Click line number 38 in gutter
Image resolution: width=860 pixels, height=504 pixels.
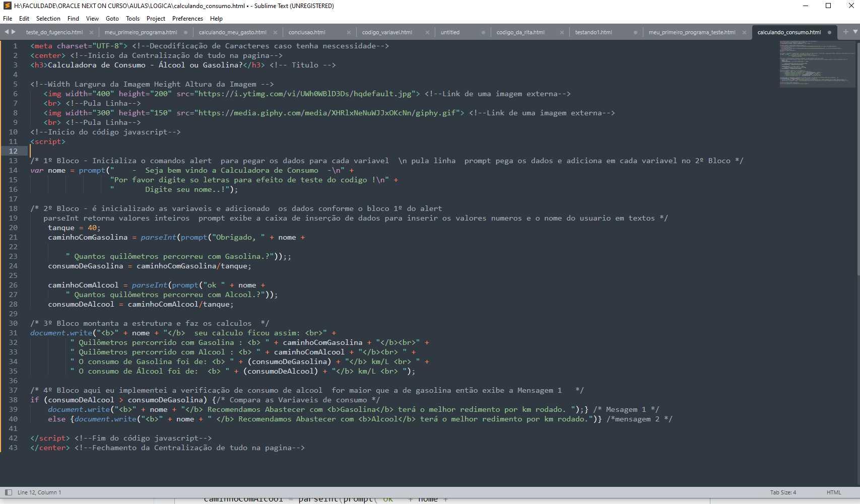coord(13,400)
